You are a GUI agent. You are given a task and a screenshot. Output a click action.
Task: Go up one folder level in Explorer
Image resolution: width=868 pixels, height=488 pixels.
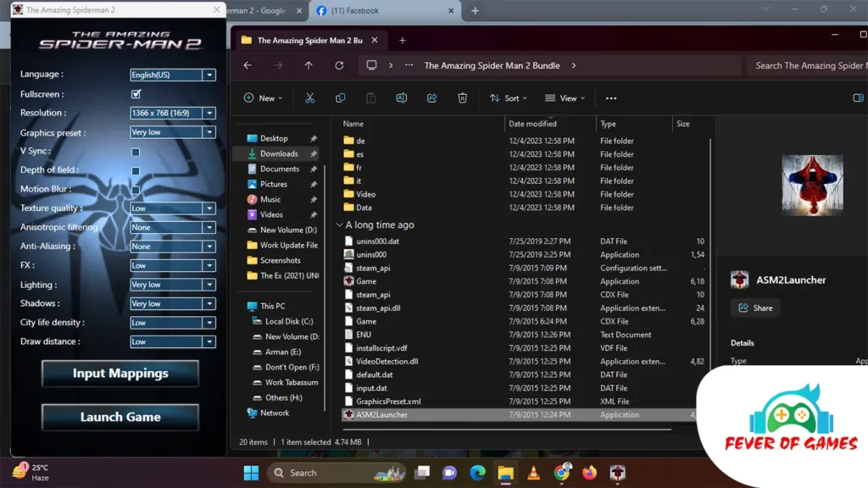(x=309, y=65)
